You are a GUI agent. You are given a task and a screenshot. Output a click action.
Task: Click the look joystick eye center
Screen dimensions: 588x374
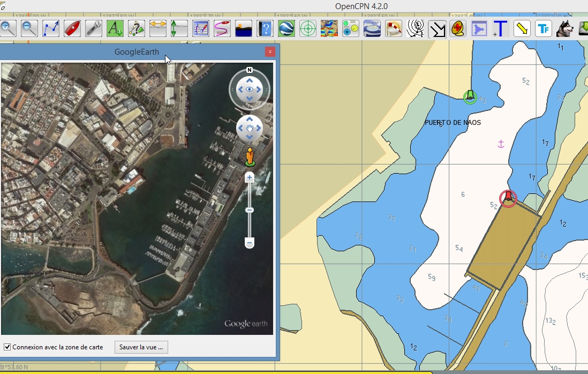click(250, 89)
